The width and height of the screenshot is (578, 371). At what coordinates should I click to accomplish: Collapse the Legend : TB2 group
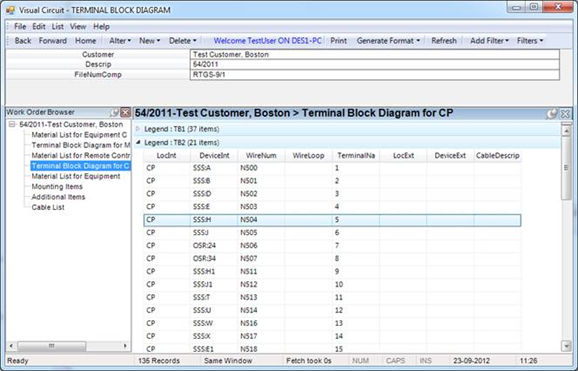tap(138, 142)
